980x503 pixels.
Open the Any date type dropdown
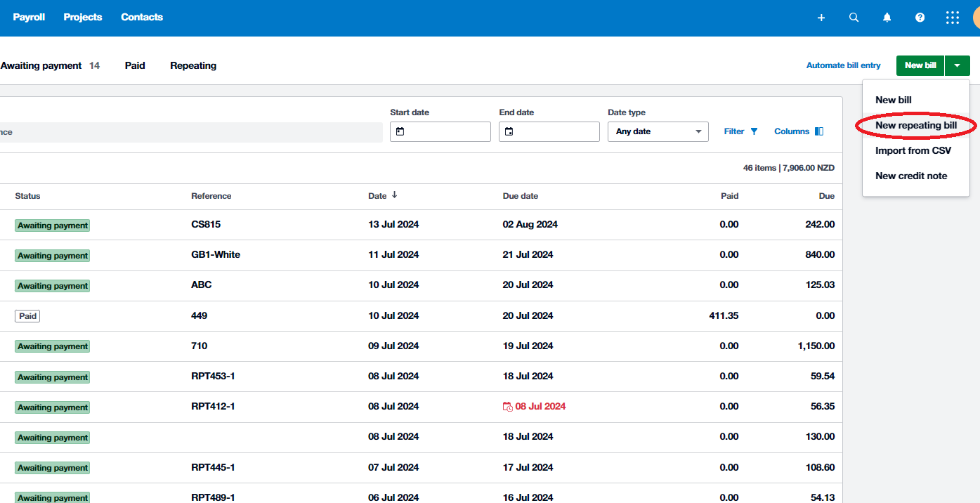tap(658, 131)
